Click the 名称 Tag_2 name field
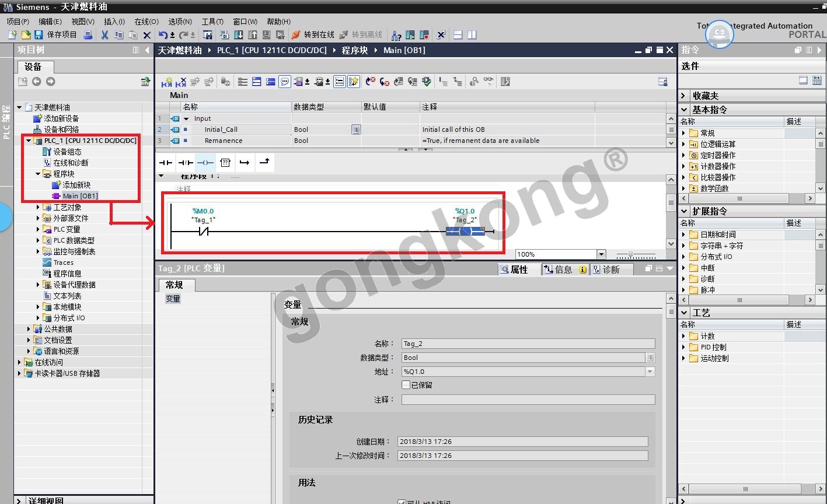 (x=528, y=344)
